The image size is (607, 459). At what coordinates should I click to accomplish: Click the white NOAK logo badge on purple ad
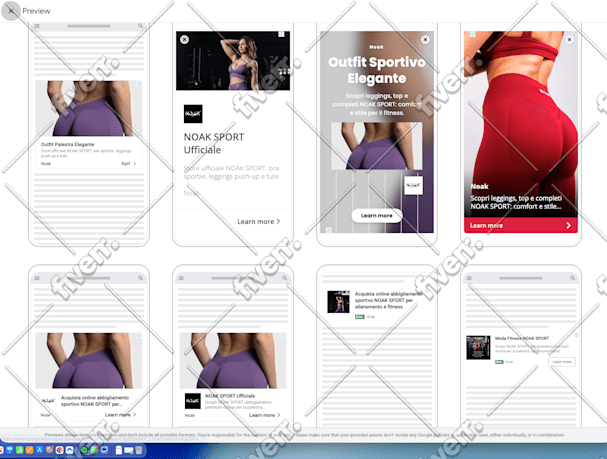click(413, 185)
